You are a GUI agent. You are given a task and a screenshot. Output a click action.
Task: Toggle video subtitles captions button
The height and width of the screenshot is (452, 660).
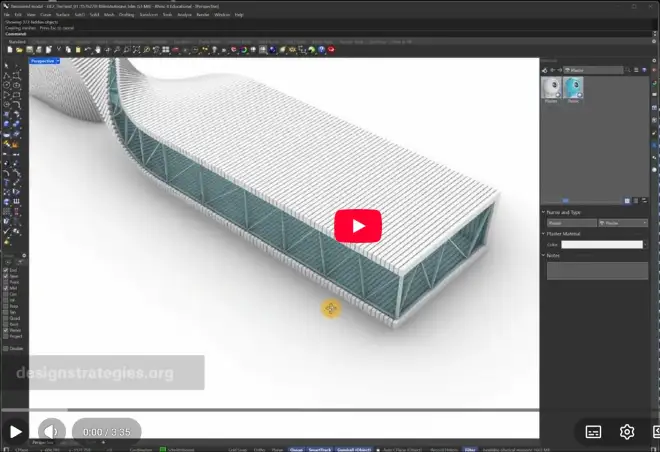pyautogui.click(x=593, y=431)
